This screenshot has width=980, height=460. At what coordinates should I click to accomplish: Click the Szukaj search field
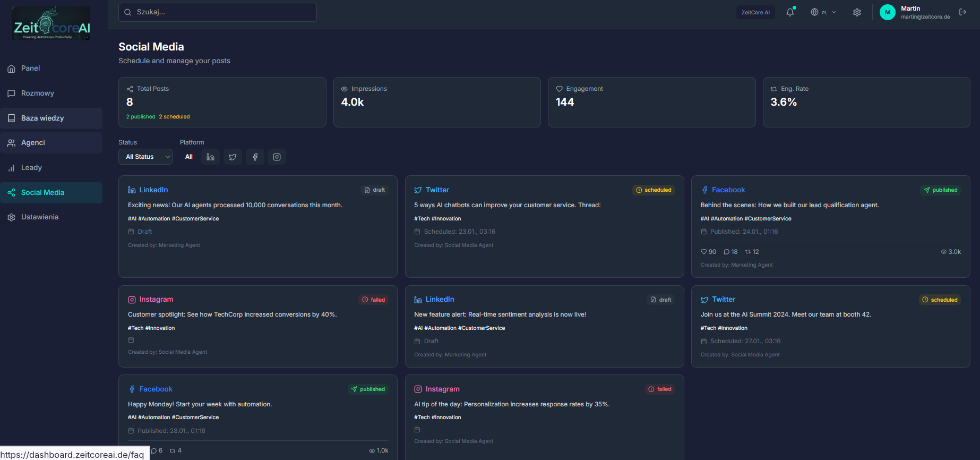pos(218,12)
